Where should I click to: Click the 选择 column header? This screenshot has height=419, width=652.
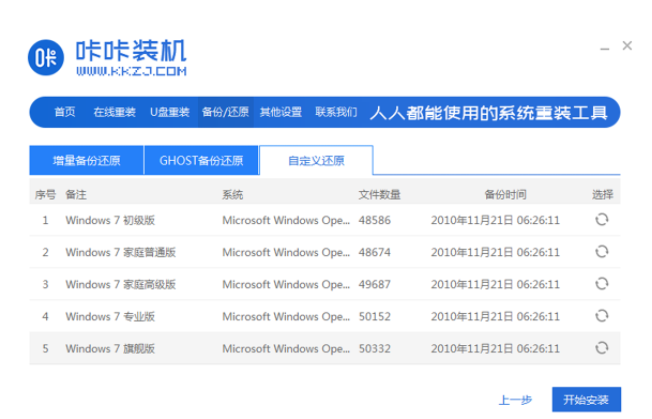click(603, 195)
